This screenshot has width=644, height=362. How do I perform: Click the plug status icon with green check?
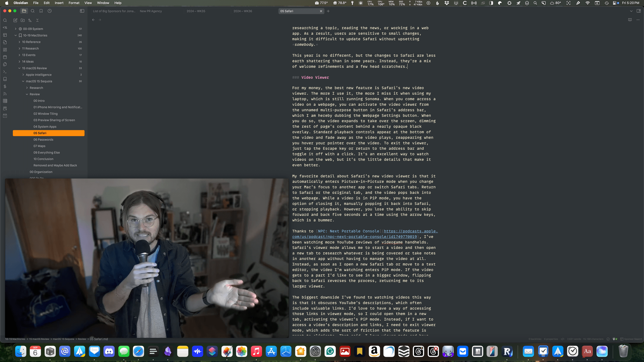click(615, 339)
